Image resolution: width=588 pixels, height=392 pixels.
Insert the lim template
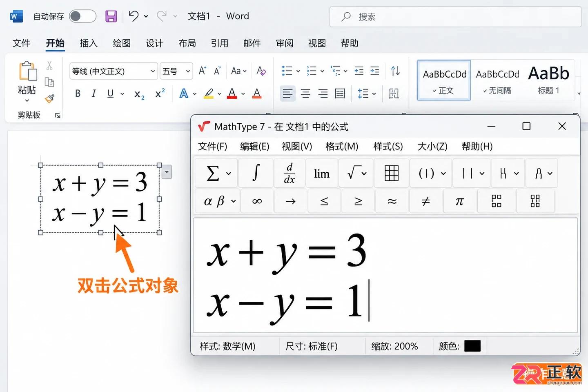322,173
